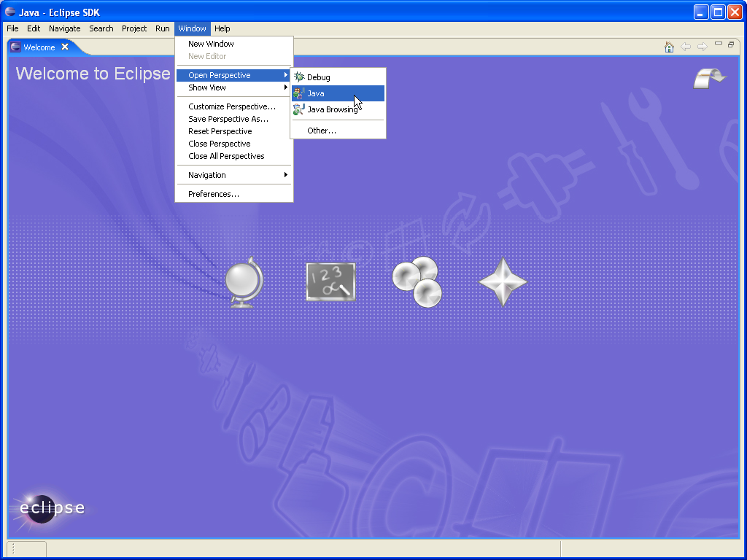Open Other... perspective dialog
The width and height of the screenshot is (747, 560).
[322, 131]
